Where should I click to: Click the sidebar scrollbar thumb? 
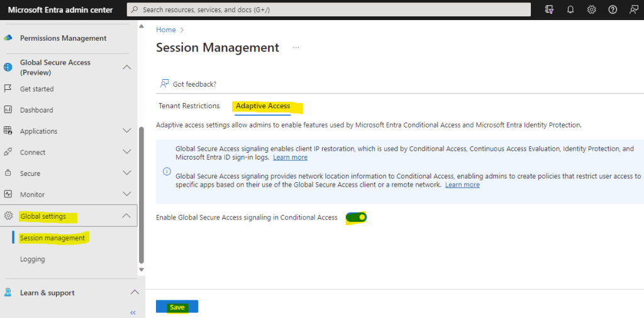pyautogui.click(x=142, y=195)
